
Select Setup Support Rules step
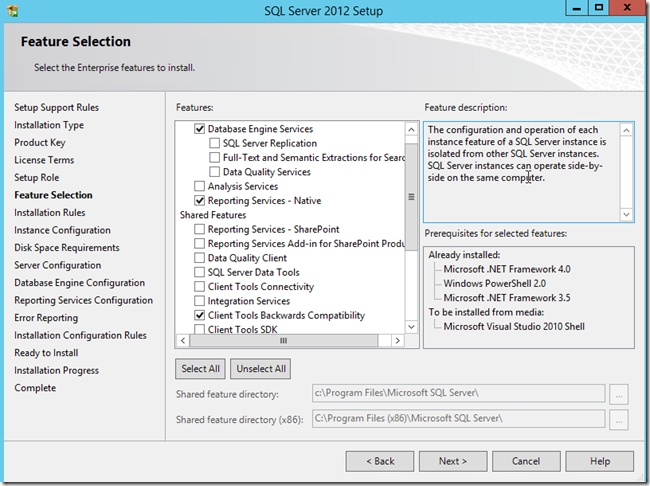pos(56,107)
